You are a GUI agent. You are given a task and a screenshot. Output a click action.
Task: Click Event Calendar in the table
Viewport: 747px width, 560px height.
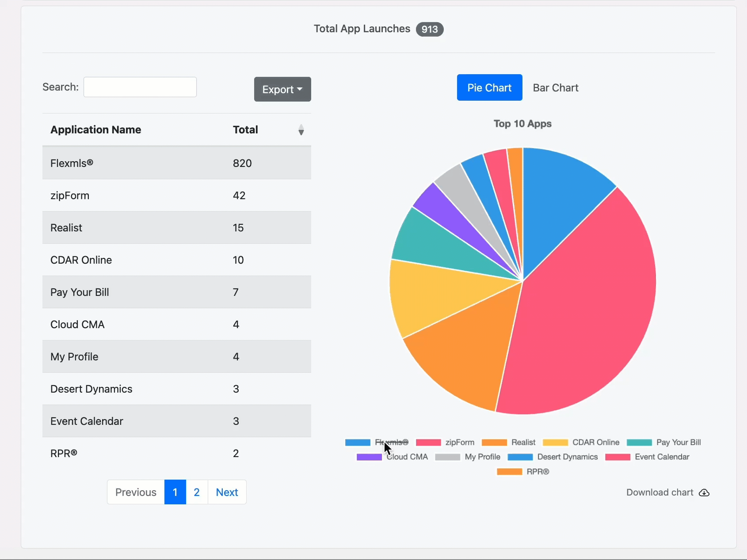pyautogui.click(x=87, y=421)
